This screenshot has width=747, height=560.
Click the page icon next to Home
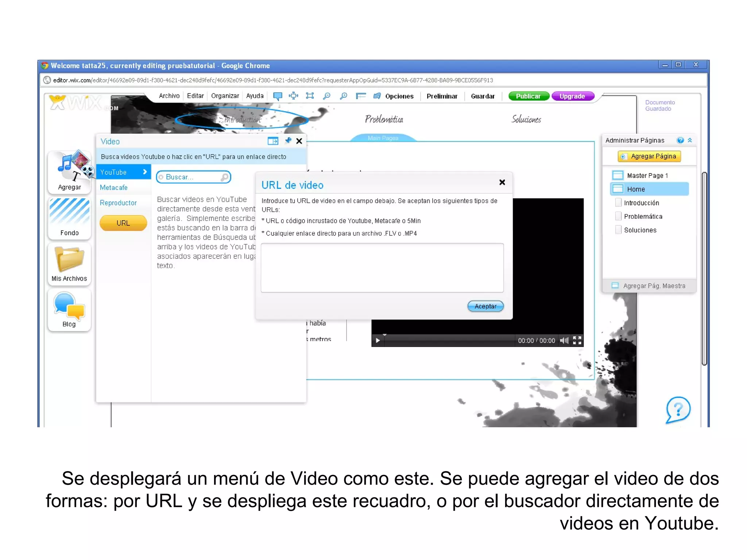click(618, 189)
